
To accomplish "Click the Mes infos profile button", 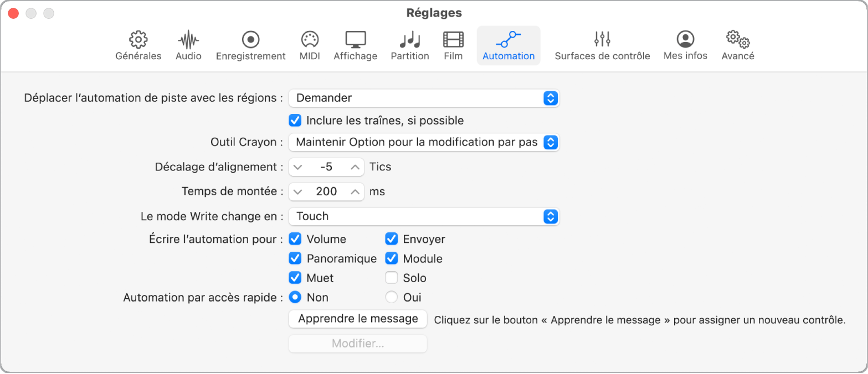I will [685, 44].
